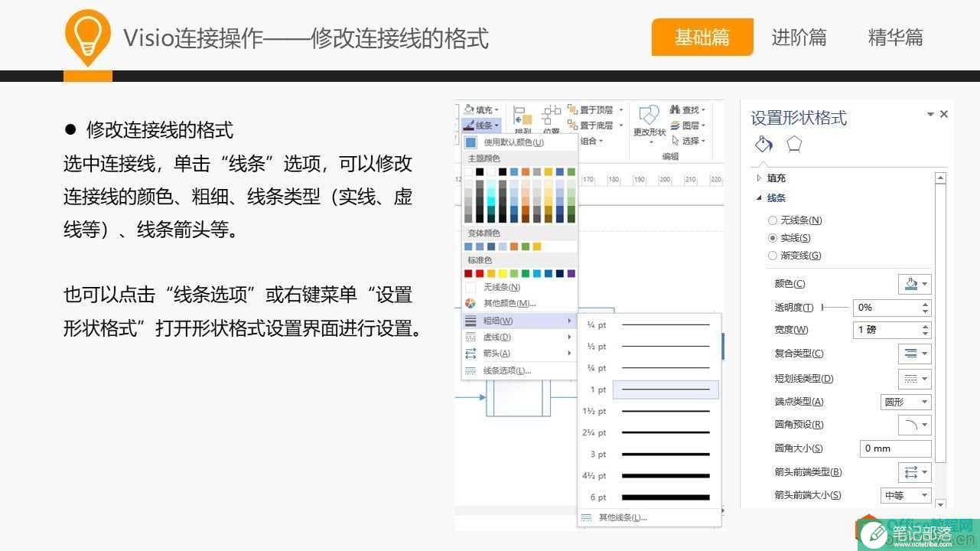Screen dimensions: 980x551
Task: Pick the red standard color swatch
Action: [x=480, y=273]
